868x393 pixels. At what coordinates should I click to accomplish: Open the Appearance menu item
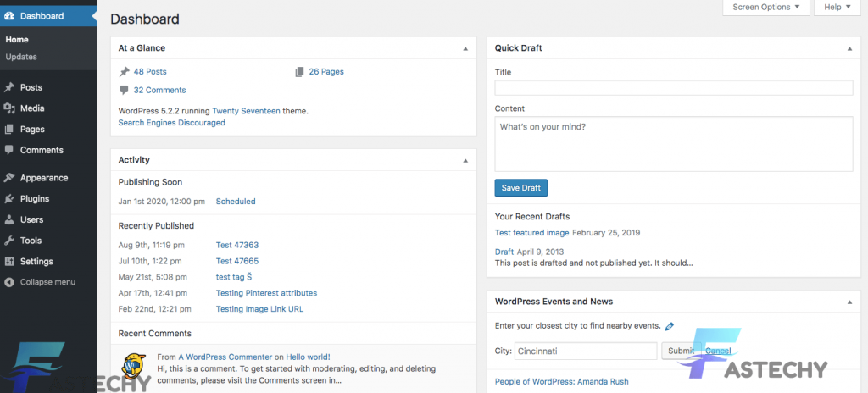(x=44, y=178)
